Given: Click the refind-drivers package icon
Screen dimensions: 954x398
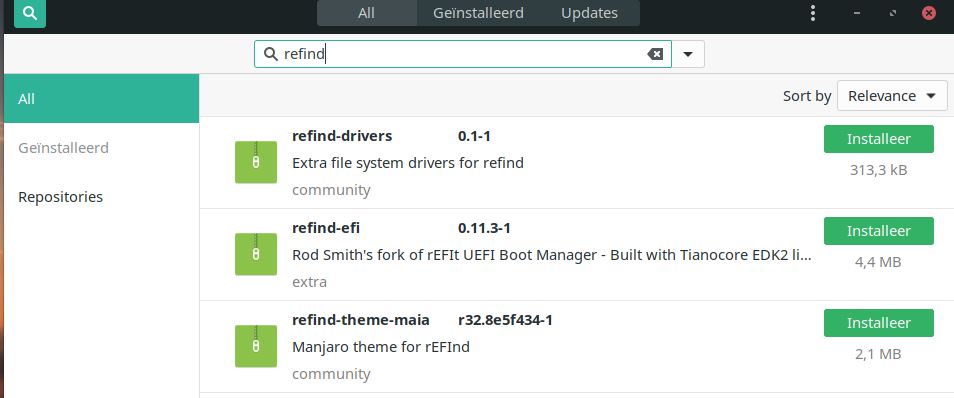Looking at the screenshot, I should pos(256,162).
